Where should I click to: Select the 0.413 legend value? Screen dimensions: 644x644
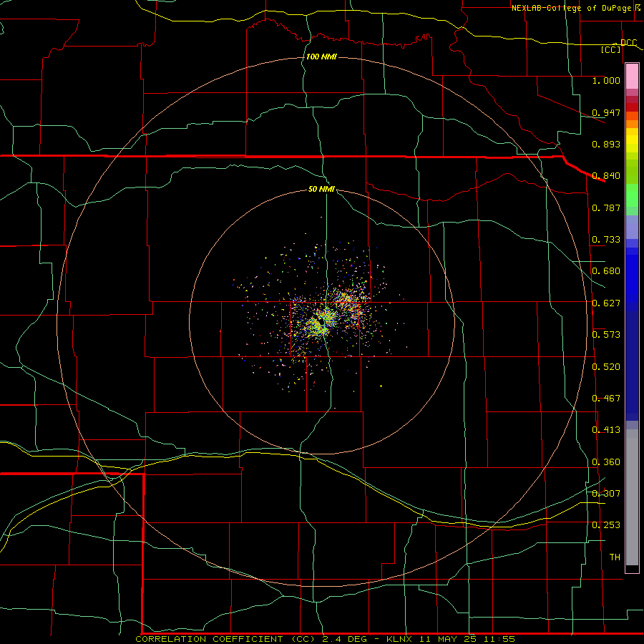(x=606, y=430)
